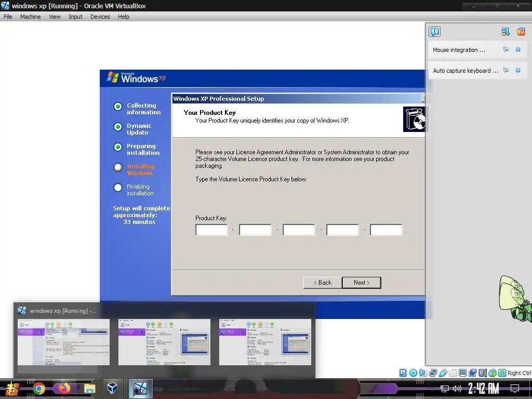Click the hard disk activity status icon
The width and height of the screenshot is (532, 399).
pos(403,373)
